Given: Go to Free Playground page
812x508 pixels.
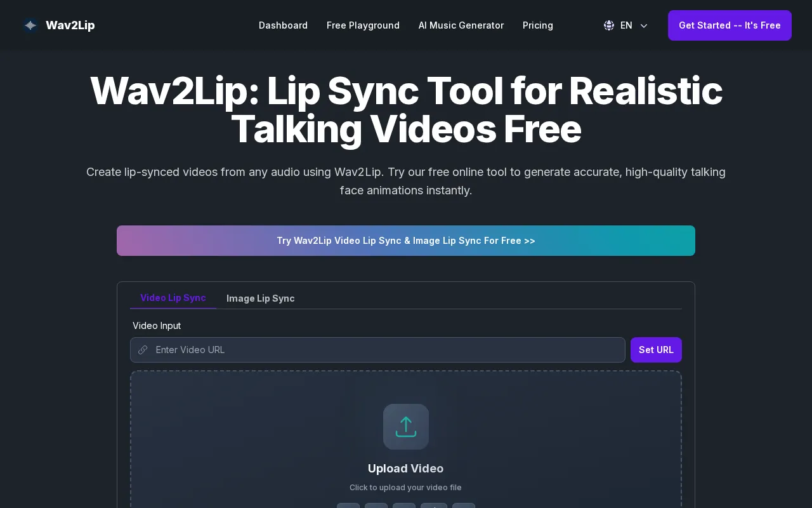Looking at the screenshot, I should 363,25.
